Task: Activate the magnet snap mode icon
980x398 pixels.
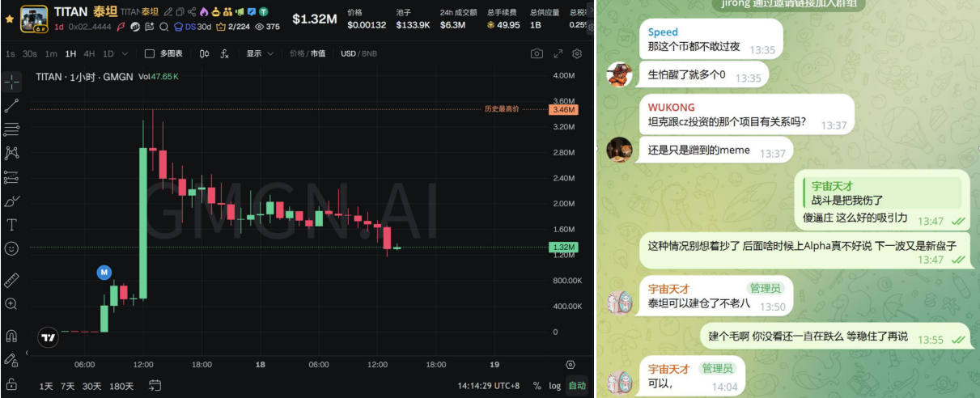Action: tap(11, 336)
